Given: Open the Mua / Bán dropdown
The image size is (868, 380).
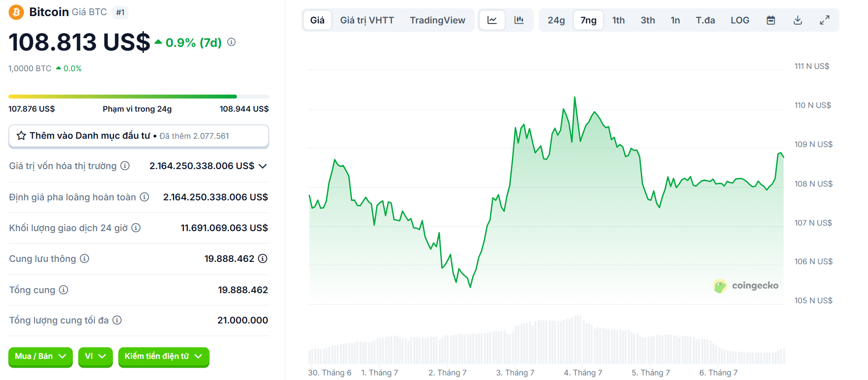Looking at the screenshot, I should click(x=40, y=357).
